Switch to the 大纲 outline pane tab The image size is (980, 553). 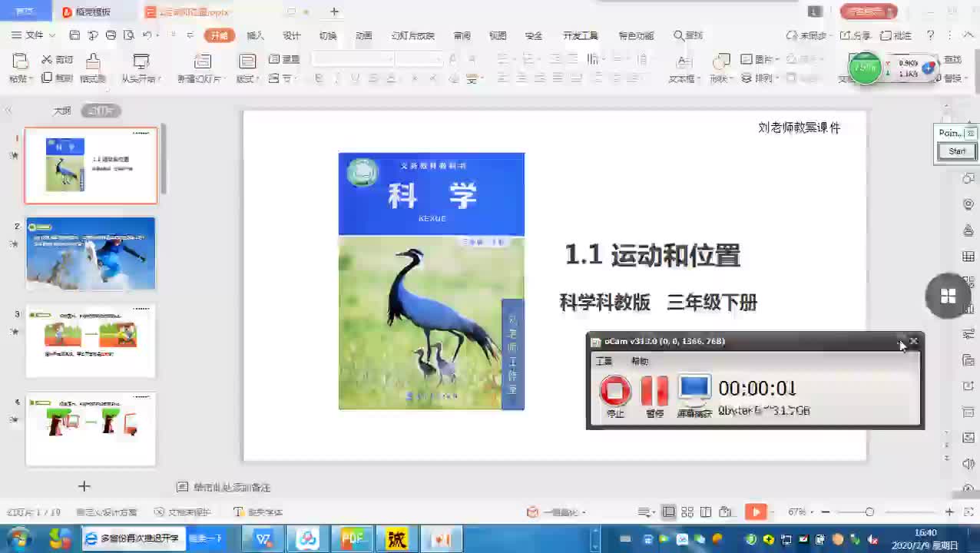[61, 111]
